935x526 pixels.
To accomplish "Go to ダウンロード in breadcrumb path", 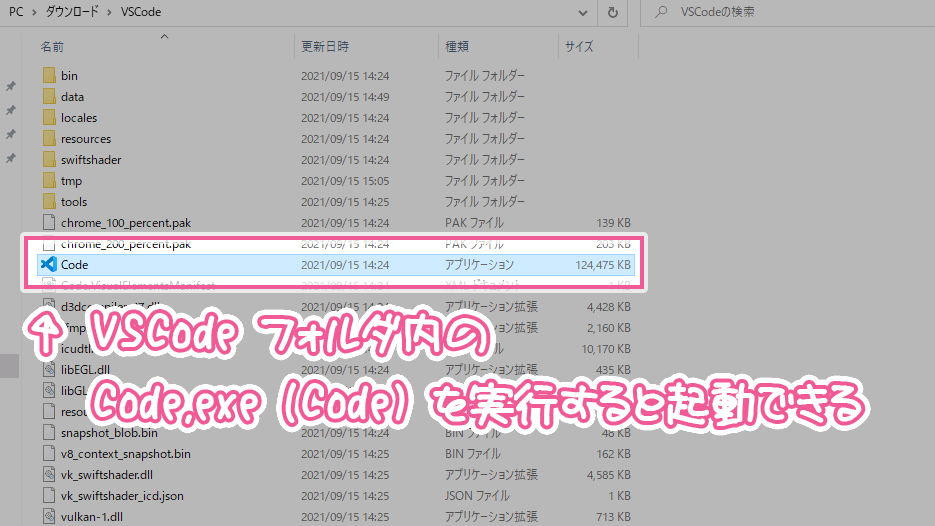I will point(72,12).
